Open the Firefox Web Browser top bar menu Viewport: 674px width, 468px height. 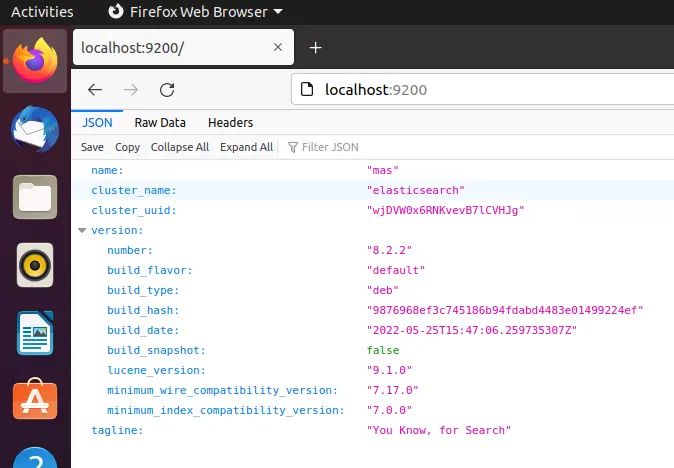point(196,12)
